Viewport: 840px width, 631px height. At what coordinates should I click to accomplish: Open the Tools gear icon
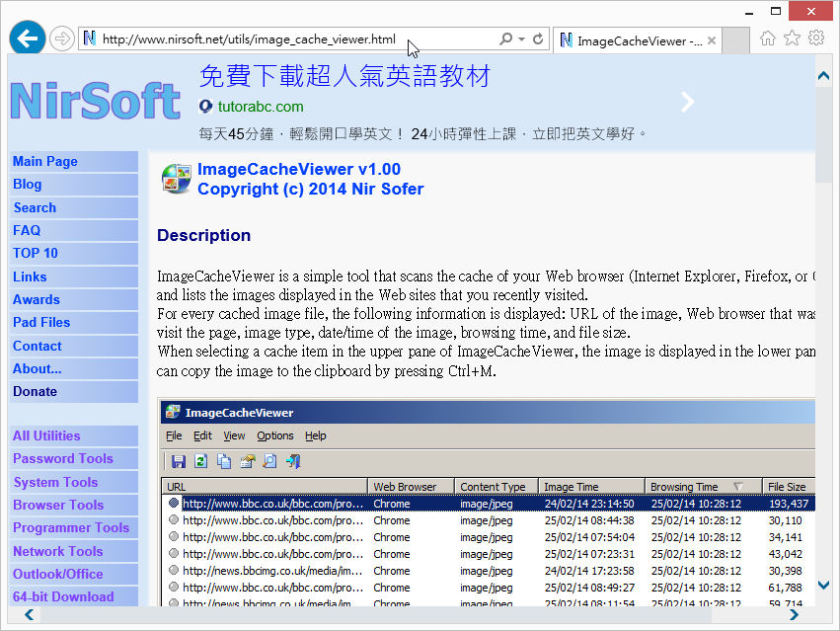click(816, 38)
